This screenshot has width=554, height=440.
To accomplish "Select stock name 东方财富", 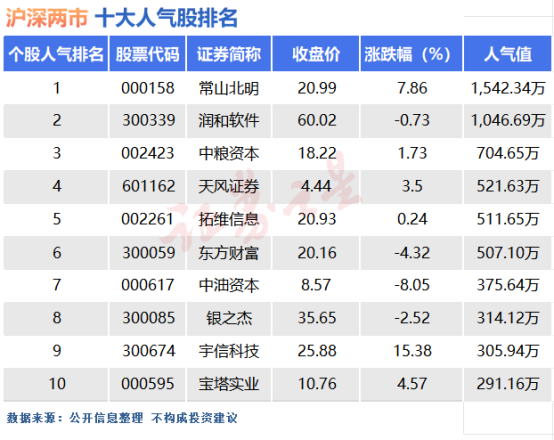I will click(228, 253).
